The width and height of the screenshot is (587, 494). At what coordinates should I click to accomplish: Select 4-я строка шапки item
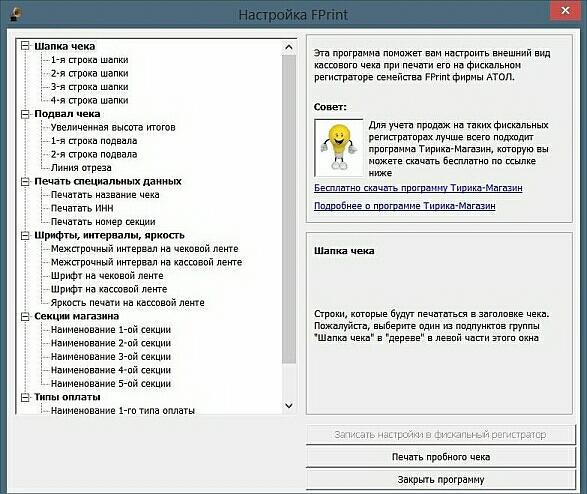pos(89,100)
